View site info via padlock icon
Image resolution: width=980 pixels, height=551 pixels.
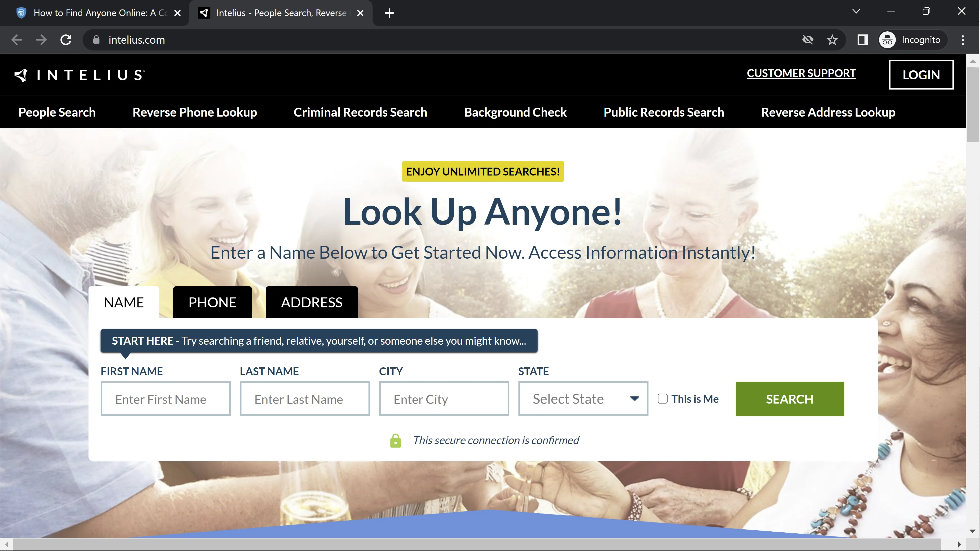point(96,40)
